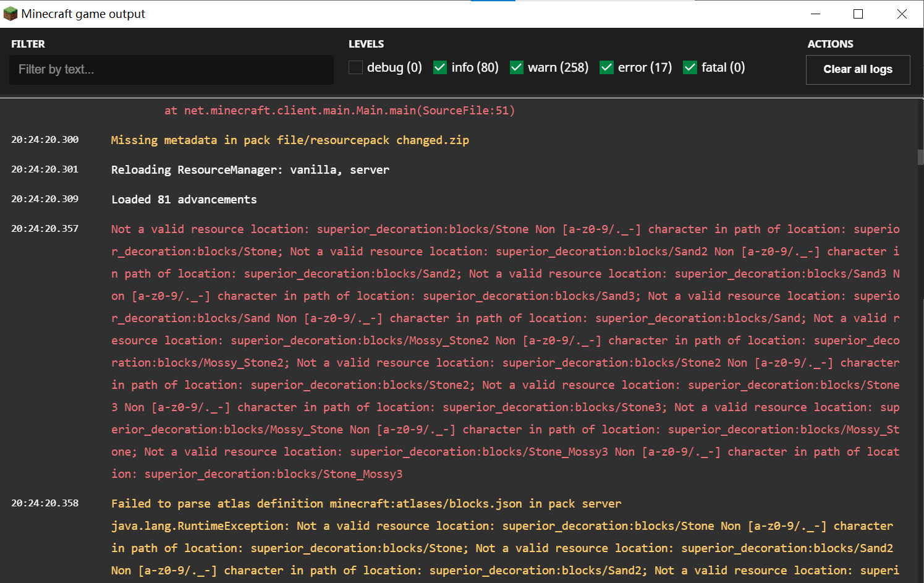Click the Minecraft grass block title icon
The image size is (924, 583).
tap(11, 14)
